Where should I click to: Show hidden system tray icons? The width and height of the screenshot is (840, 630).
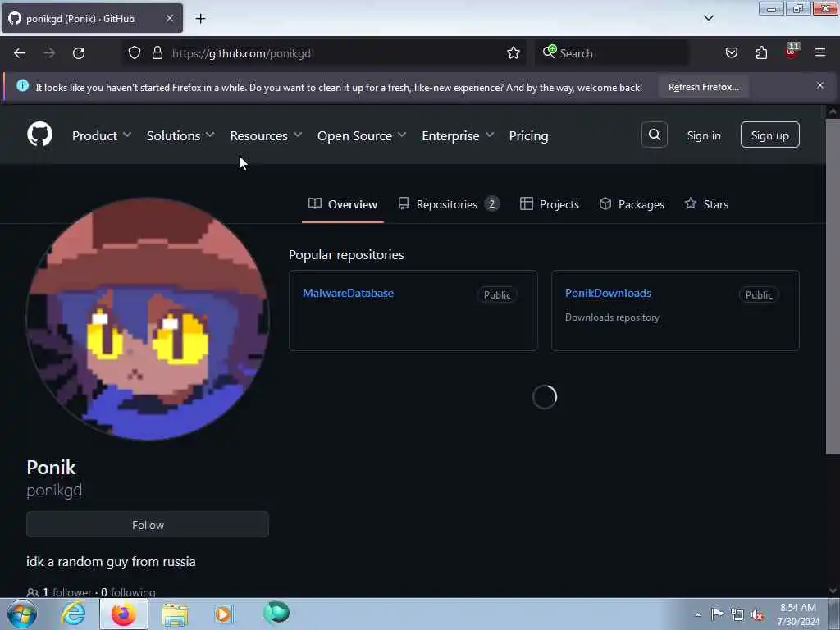click(x=697, y=614)
